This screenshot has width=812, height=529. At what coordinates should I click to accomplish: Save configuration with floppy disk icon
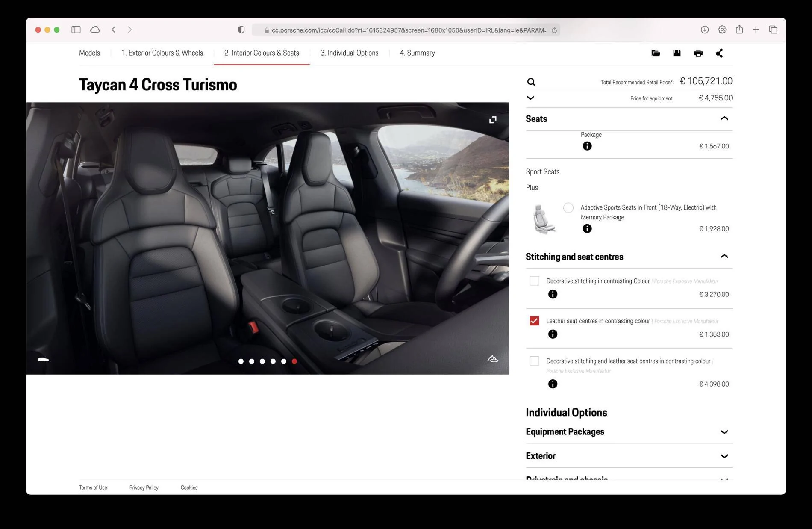[x=677, y=53]
